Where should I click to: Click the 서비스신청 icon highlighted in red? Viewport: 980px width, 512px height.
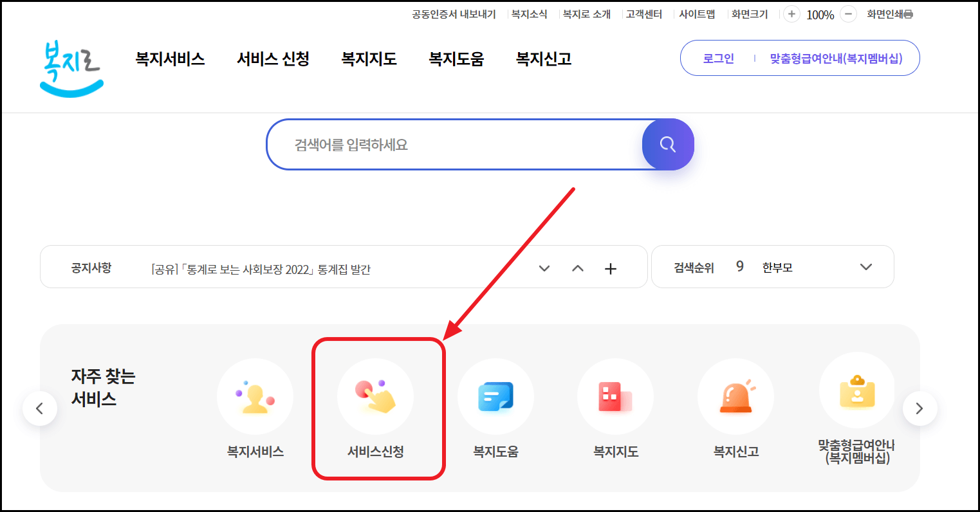[376, 396]
